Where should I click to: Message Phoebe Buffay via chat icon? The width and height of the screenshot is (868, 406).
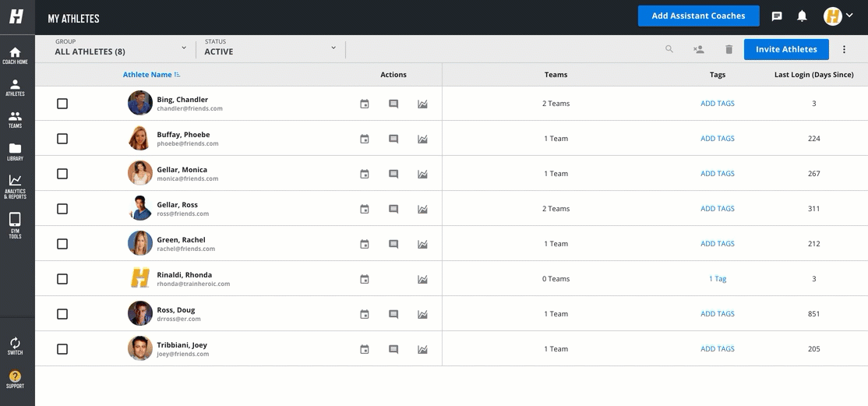coord(393,139)
